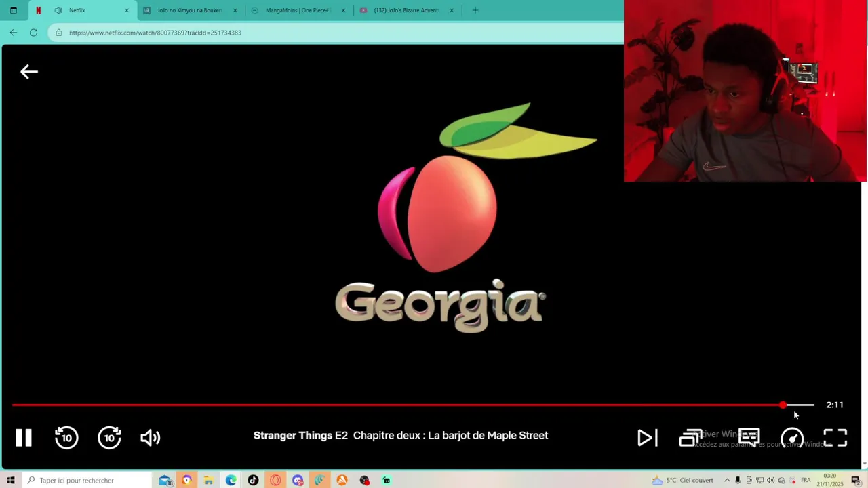
Task: Click the 2:11 remaining time label
Action: tap(835, 405)
